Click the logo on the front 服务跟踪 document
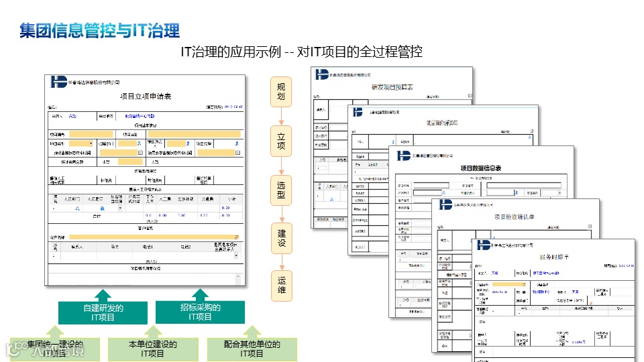This screenshot has height=362, width=644. (484, 245)
